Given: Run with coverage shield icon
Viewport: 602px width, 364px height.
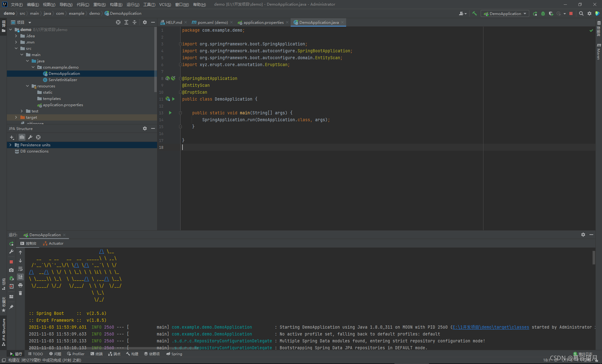Looking at the screenshot, I should tap(551, 13).
